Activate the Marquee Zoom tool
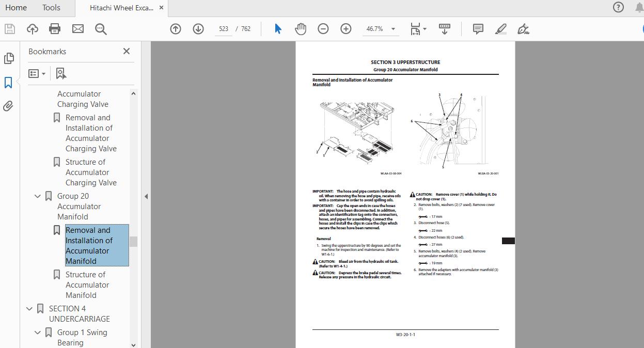The height and width of the screenshot is (348, 644). [101, 28]
